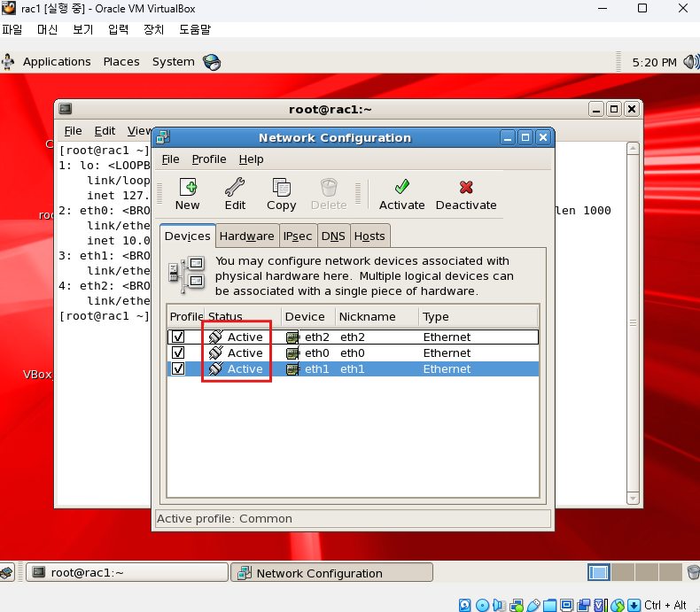Switch to the DNS tab

tap(333, 236)
